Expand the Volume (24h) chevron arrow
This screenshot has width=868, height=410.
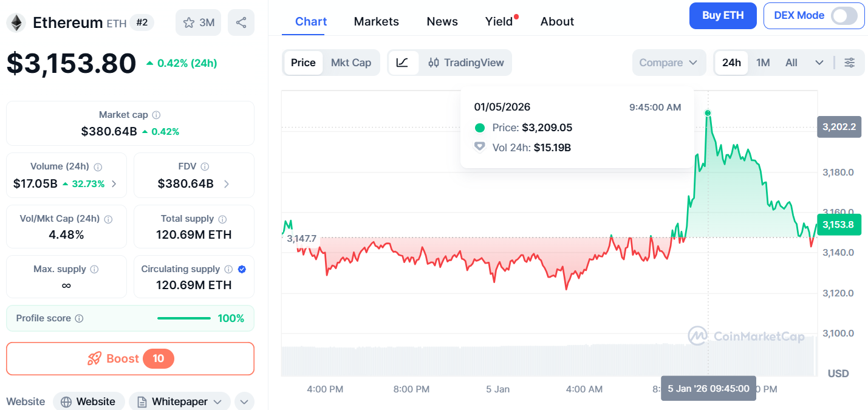(x=114, y=183)
